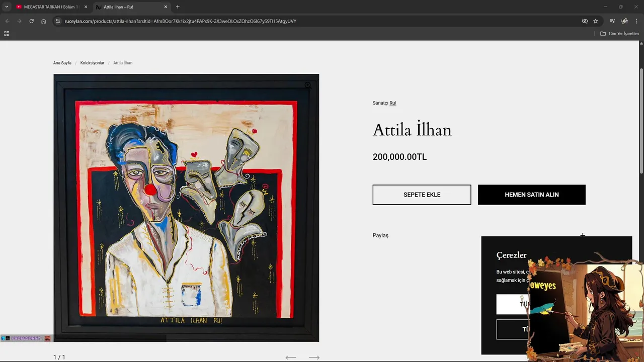
Task: Open the Koleksiyonlar breadcrumb link
Action: pyautogui.click(x=92, y=63)
